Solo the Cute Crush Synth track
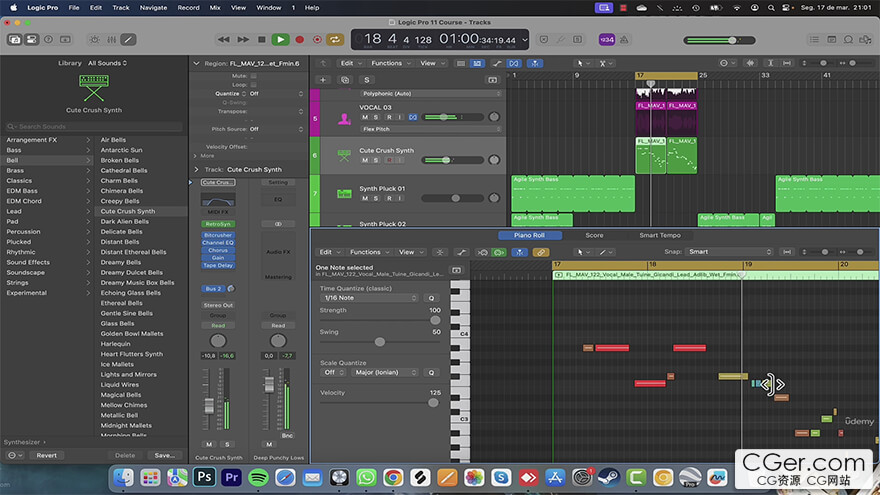This screenshot has height=495, width=880. (x=376, y=160)
